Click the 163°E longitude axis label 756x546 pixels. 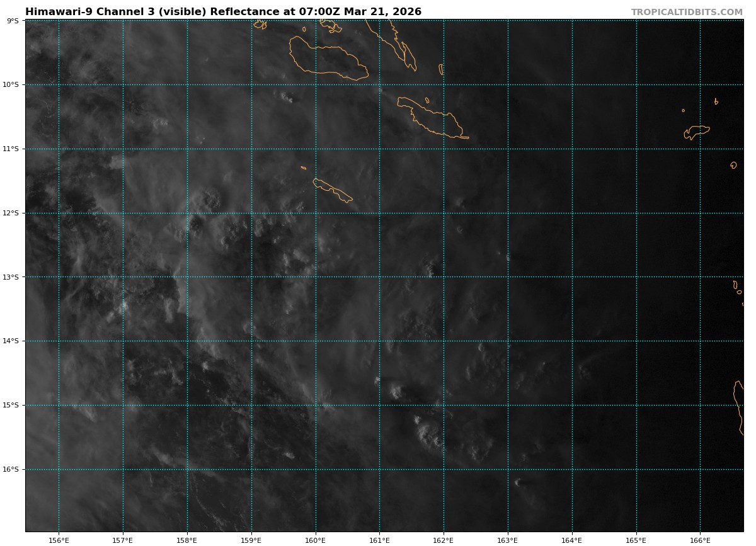(508, 540)
